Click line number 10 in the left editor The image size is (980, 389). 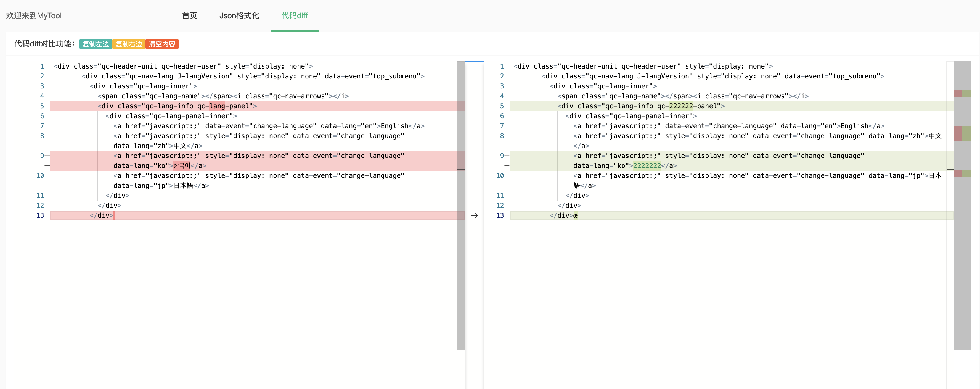[x=40, y=175]
